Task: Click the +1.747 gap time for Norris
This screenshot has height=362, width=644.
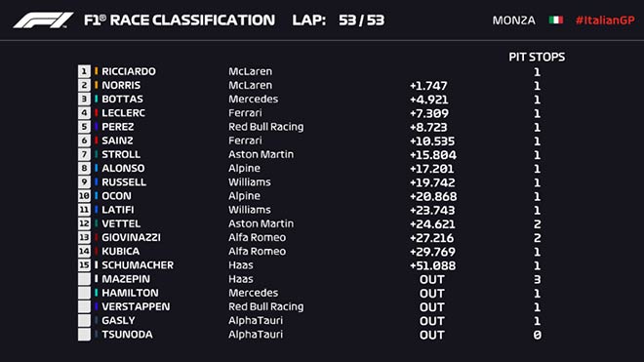Action: coord(428,86)
